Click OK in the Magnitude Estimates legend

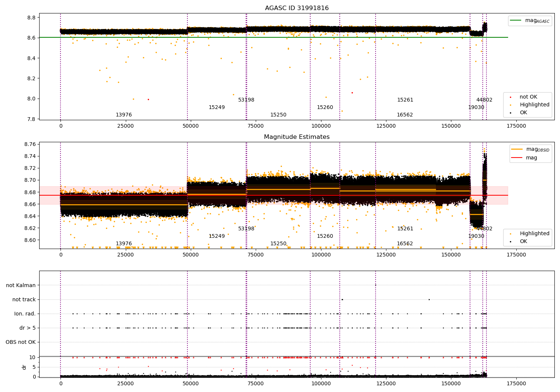coord(519,242)
